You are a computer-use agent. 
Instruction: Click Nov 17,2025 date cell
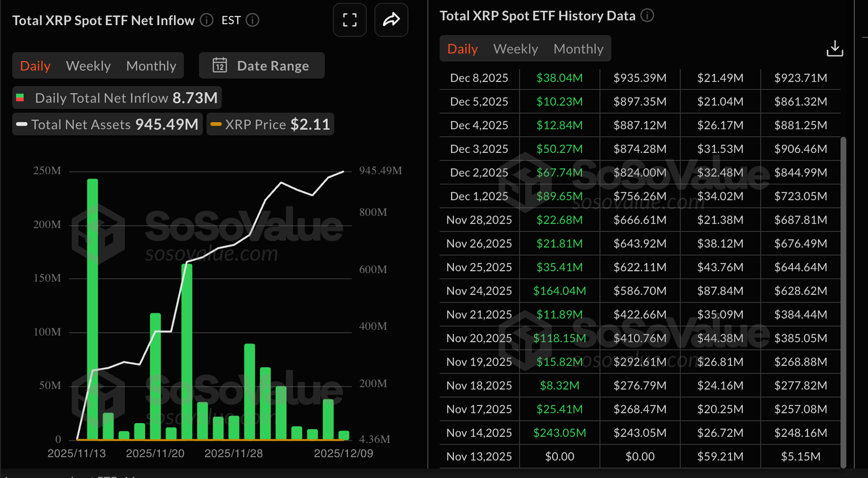[479, 410]
